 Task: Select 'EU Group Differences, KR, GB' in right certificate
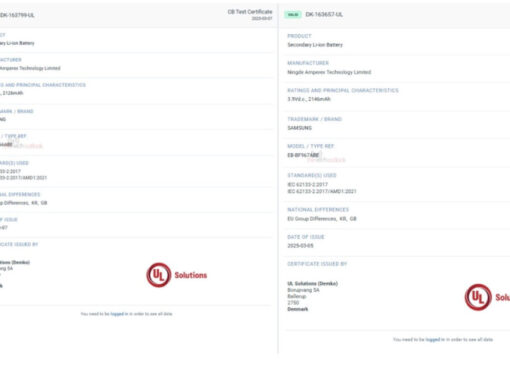pos(322,219)
